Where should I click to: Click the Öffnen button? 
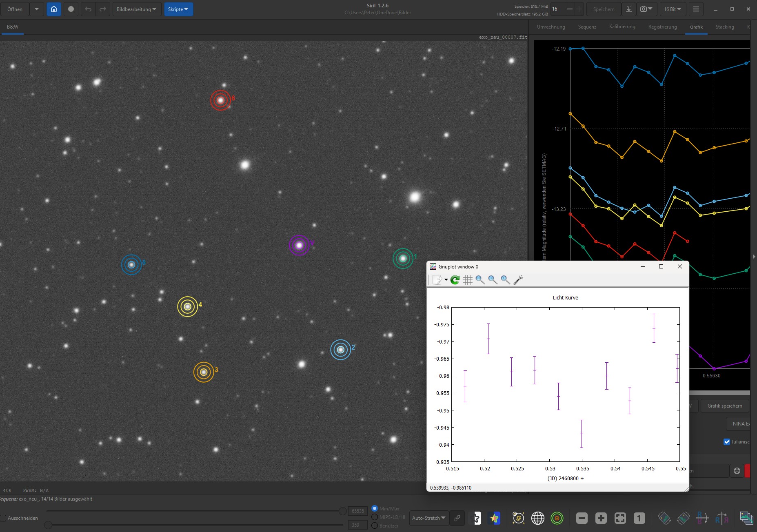[x=15, y=9]
